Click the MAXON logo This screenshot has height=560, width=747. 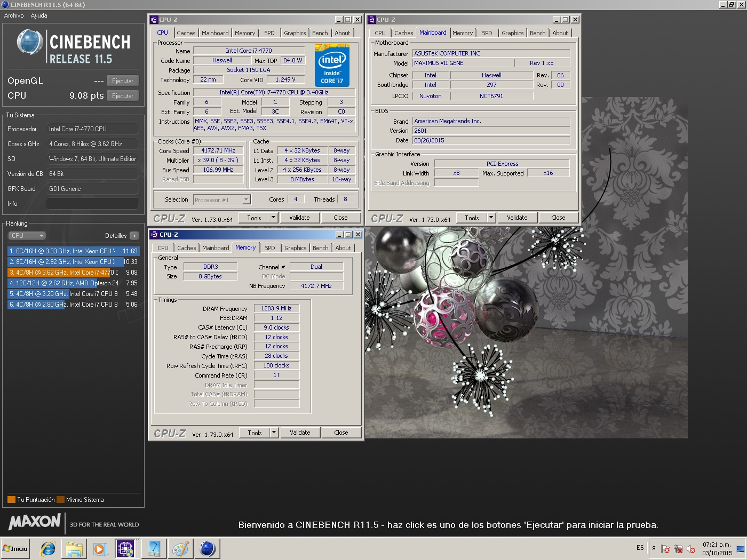[35, 522]
